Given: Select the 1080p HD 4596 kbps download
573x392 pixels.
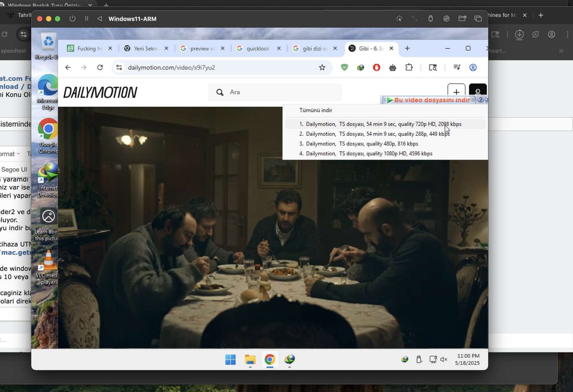Looking at the screenshot, I should [385, 154].
